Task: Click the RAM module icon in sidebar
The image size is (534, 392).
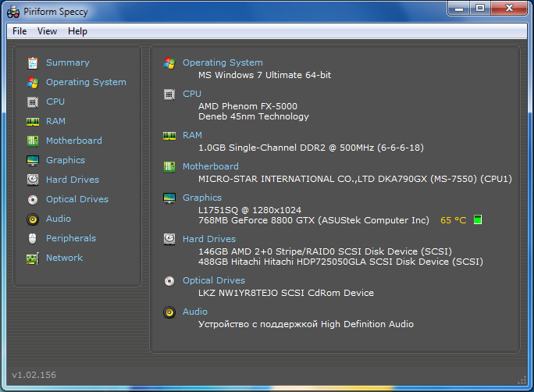Action: [x=32, y=121]
